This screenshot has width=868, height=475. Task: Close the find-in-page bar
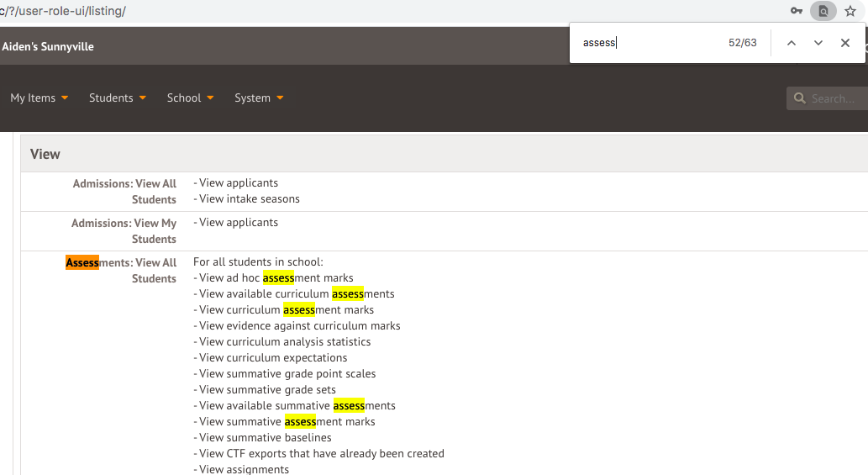pyautogui.click(x=845, y=43)
